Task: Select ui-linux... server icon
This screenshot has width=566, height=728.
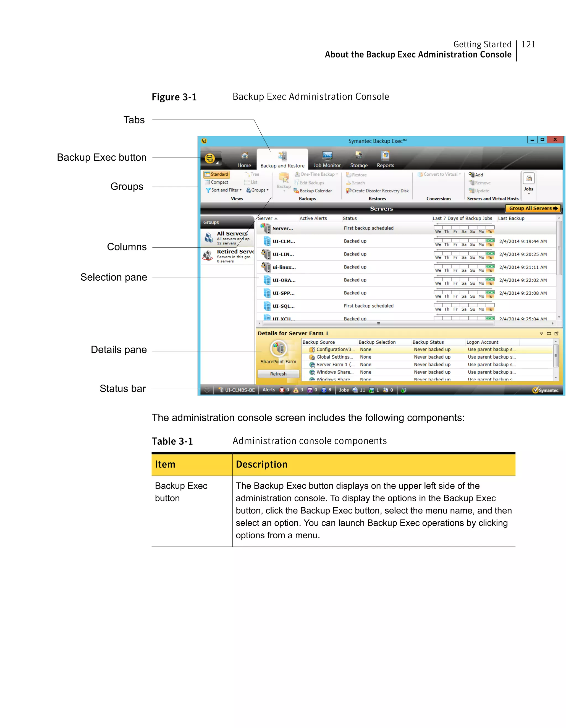Action: (x=266, y=267)
